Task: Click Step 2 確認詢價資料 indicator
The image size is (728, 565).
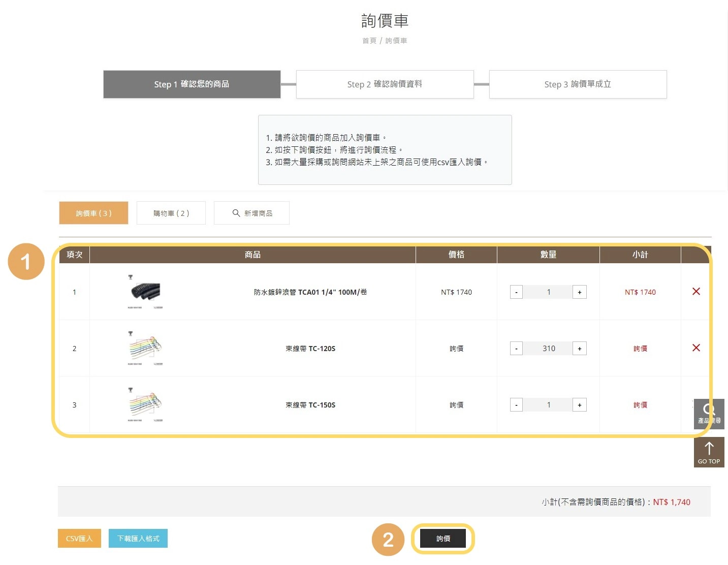Action: tap(385, 84)
